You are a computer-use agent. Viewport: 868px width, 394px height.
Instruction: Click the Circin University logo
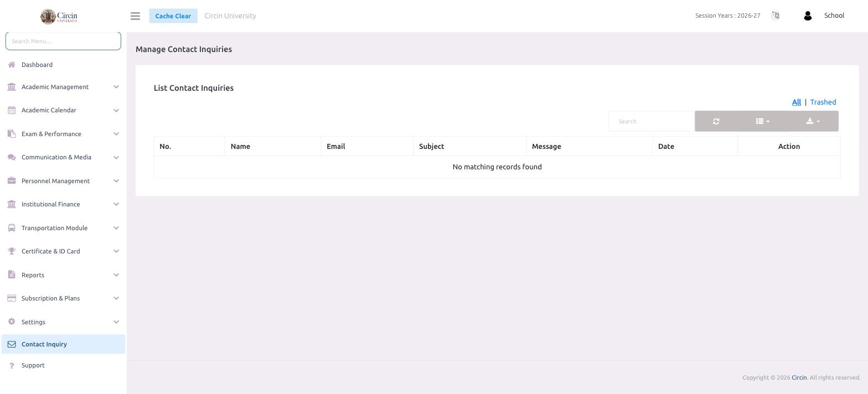(x=59, y=16)
